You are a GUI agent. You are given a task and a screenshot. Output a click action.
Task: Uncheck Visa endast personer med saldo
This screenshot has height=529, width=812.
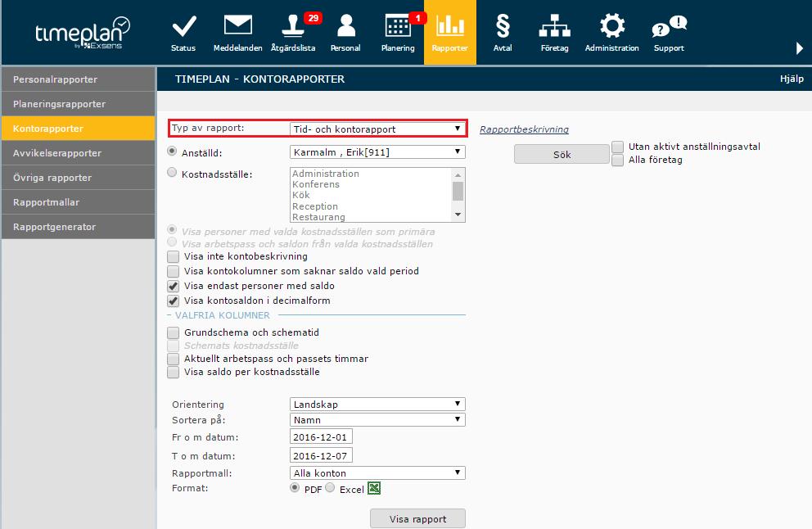point(174,286)
